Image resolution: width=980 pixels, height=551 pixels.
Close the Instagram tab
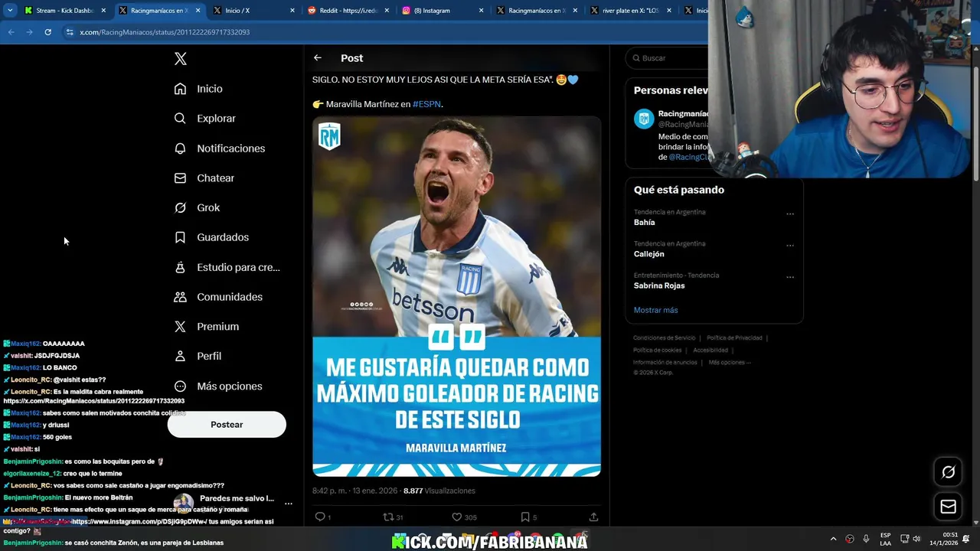(x=482, y=11)
